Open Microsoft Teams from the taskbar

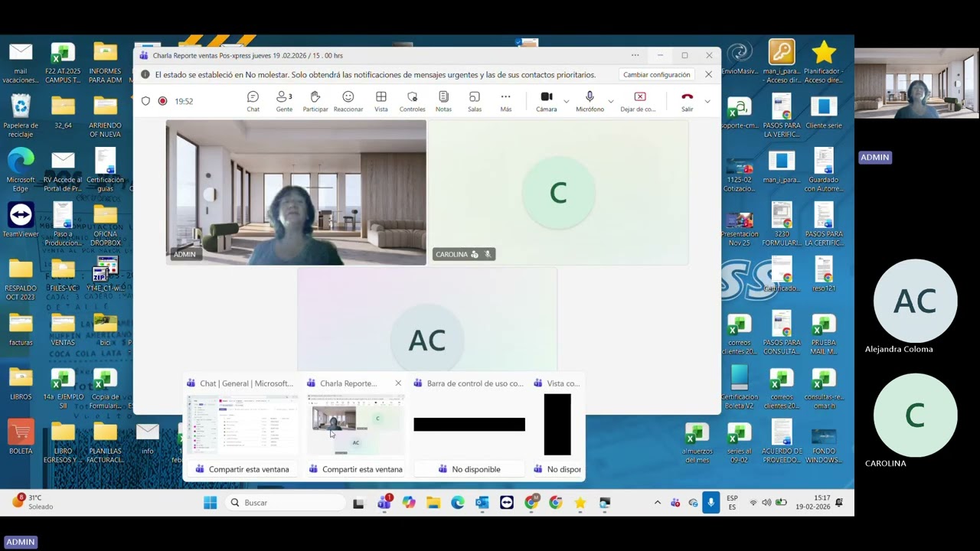384,503
